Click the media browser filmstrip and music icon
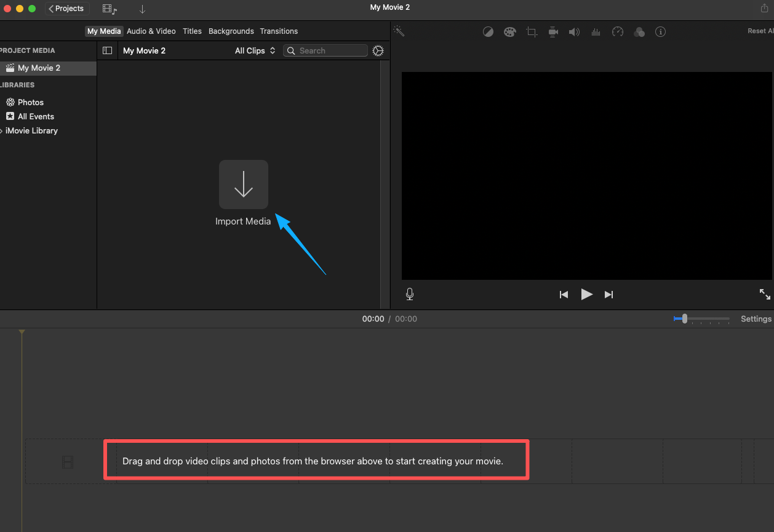774x532 pixels. [110, 9]
